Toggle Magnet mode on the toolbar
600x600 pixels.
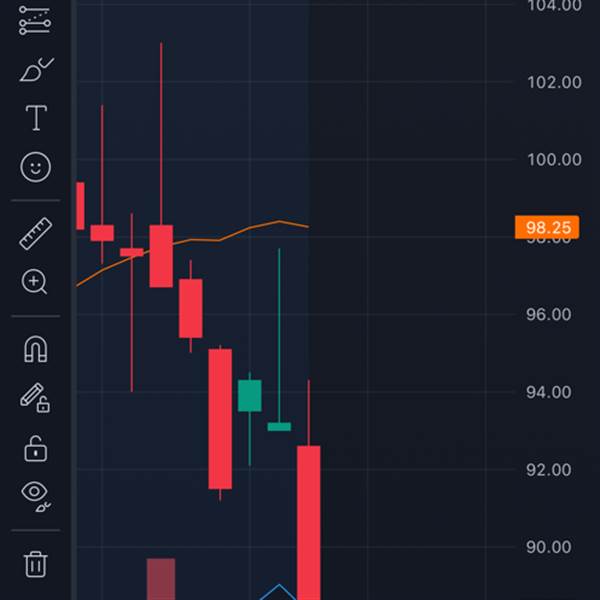[36, 349]
